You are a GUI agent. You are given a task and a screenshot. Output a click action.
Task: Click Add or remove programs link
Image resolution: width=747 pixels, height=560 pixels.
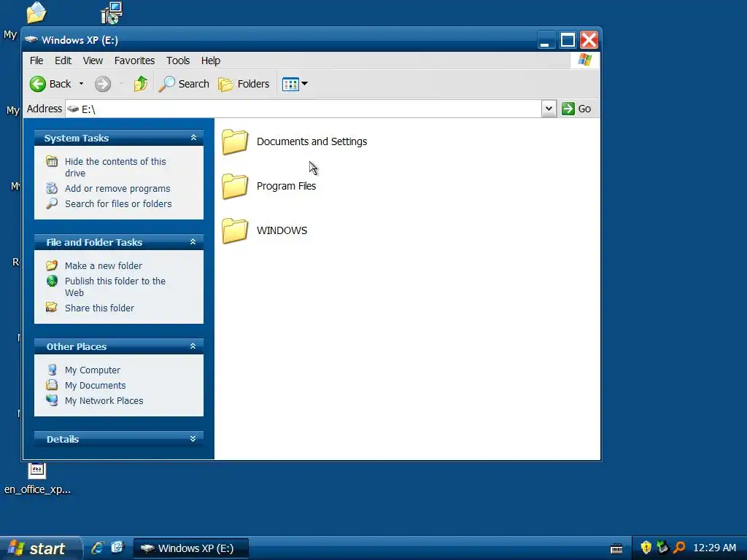pyautogui.click(x=117, y=189)
